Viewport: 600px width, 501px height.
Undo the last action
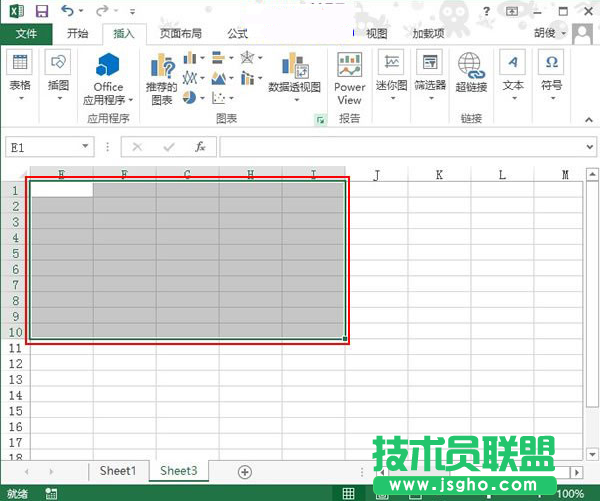click(x=67, y=11)
